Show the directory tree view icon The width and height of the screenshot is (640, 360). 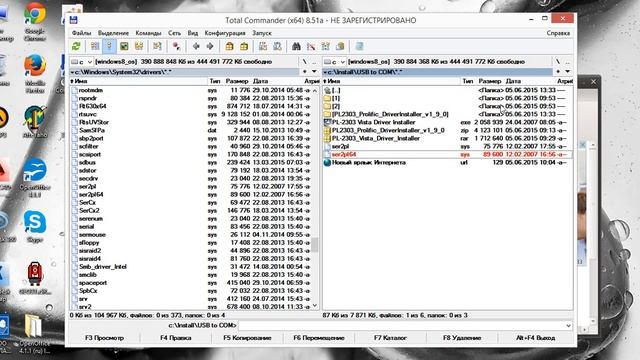click(139, 46)
